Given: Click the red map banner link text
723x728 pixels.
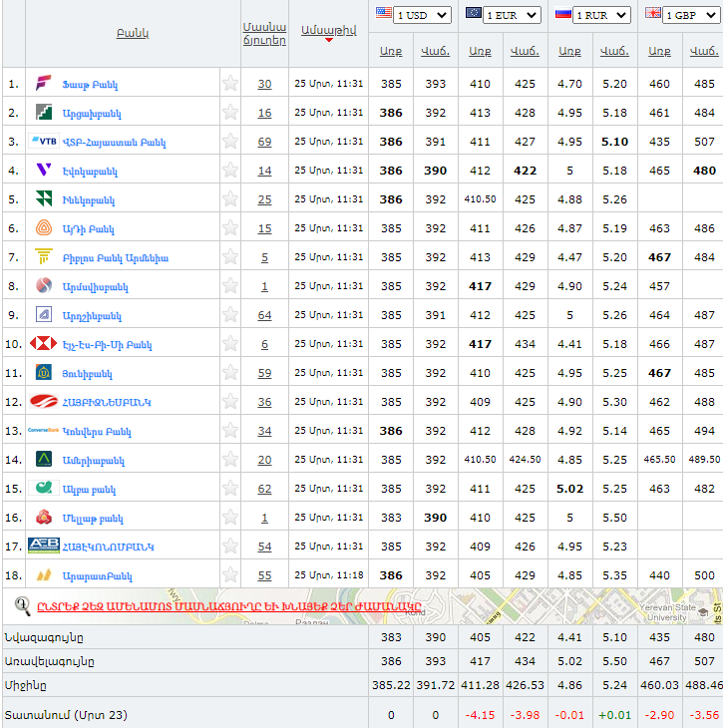Looking at the screenshot, I should pos(229,606).
